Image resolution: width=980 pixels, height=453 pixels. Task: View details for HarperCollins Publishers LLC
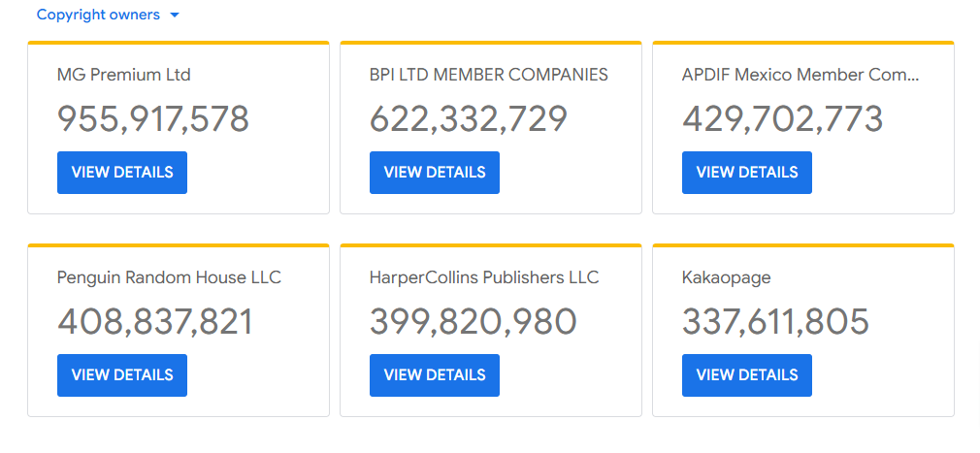(x=435, y=375)
